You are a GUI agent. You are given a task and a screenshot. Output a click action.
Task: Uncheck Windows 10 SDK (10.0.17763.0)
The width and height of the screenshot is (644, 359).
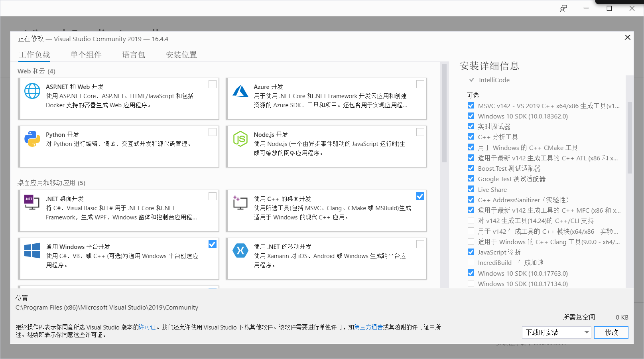(471, 273)
